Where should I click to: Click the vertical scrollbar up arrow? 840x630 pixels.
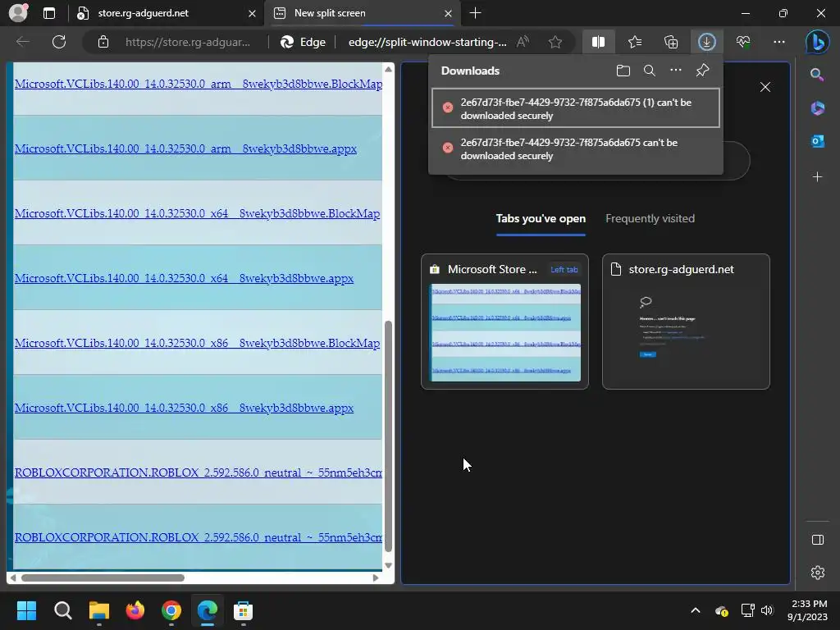tap(388, 69)
